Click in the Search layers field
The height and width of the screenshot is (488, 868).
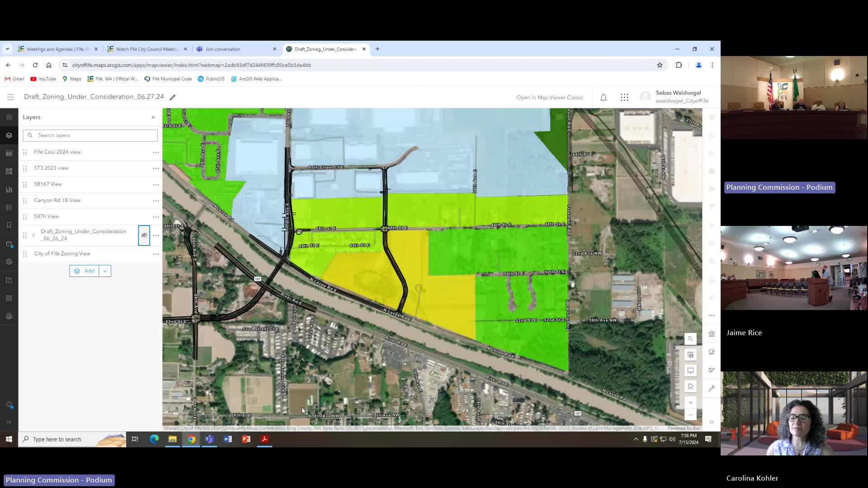point(90,135)
